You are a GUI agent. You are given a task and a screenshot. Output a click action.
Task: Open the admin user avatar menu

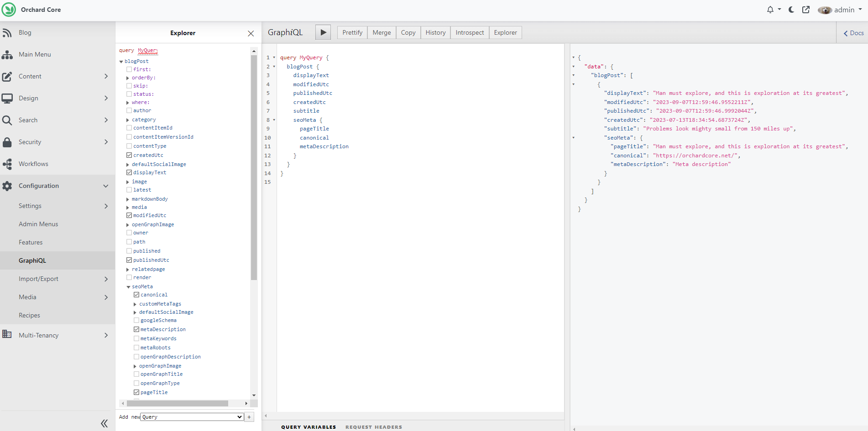pos(825,10)
